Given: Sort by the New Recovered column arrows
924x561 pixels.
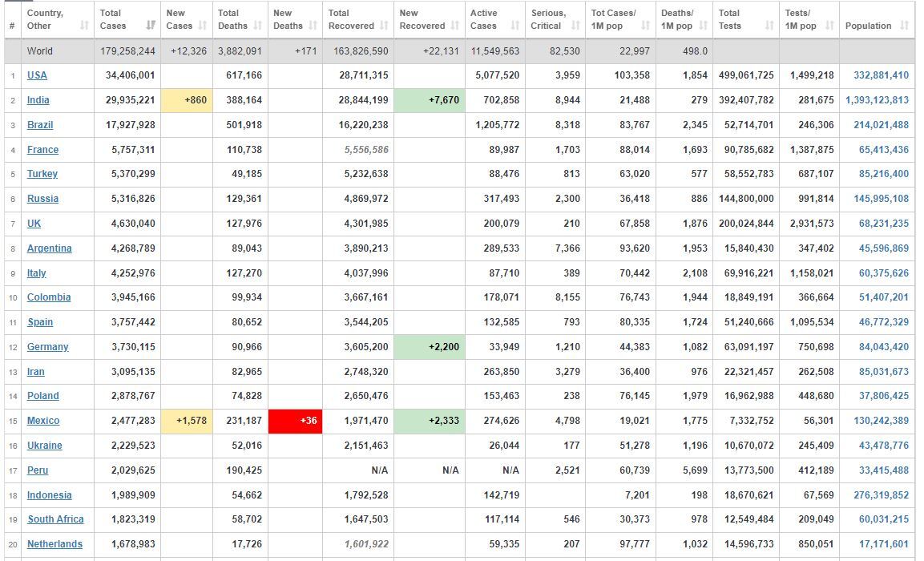Looking at the screenshot, I should (x=455, y=26).
